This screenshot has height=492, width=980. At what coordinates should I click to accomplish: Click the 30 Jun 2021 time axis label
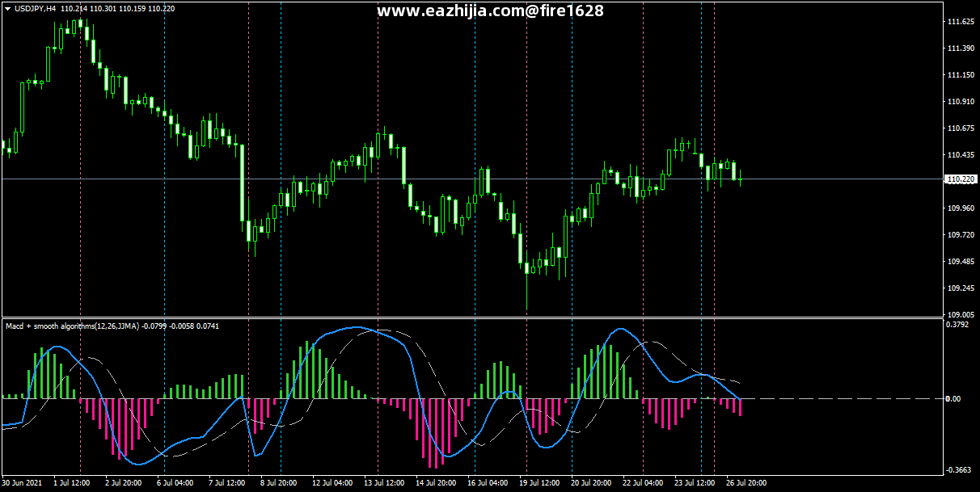coord(23,483)
